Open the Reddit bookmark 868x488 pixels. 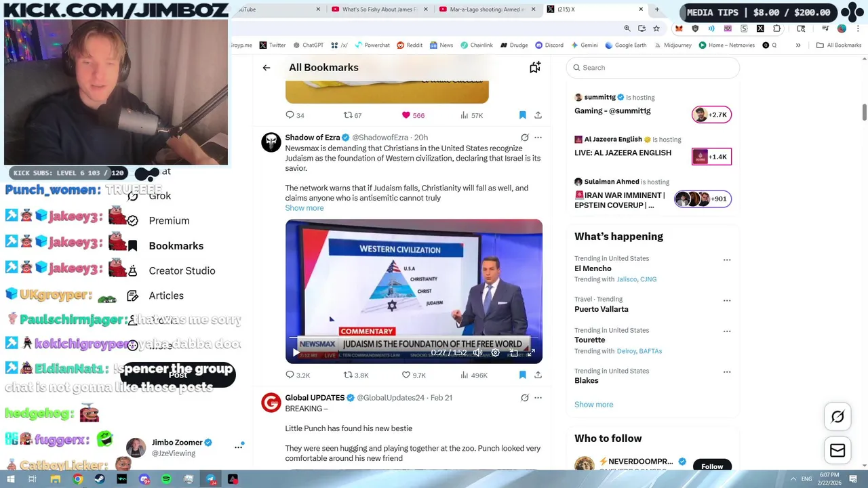[410, 45]
